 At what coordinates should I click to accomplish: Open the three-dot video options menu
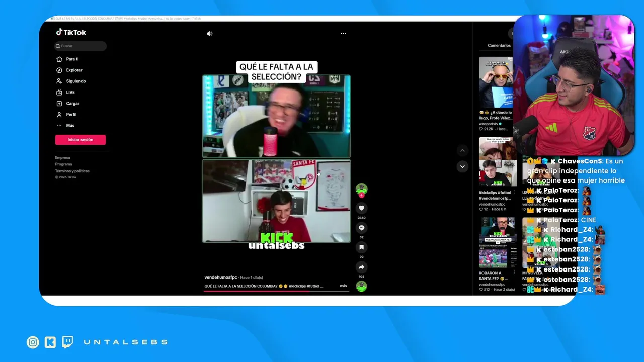tap(343, 34)
